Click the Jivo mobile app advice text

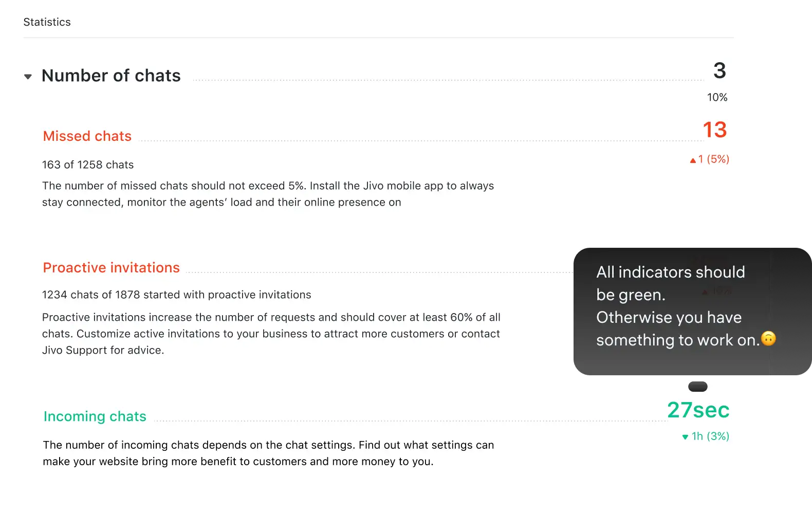pyautogui.click(x=268, y=194)
